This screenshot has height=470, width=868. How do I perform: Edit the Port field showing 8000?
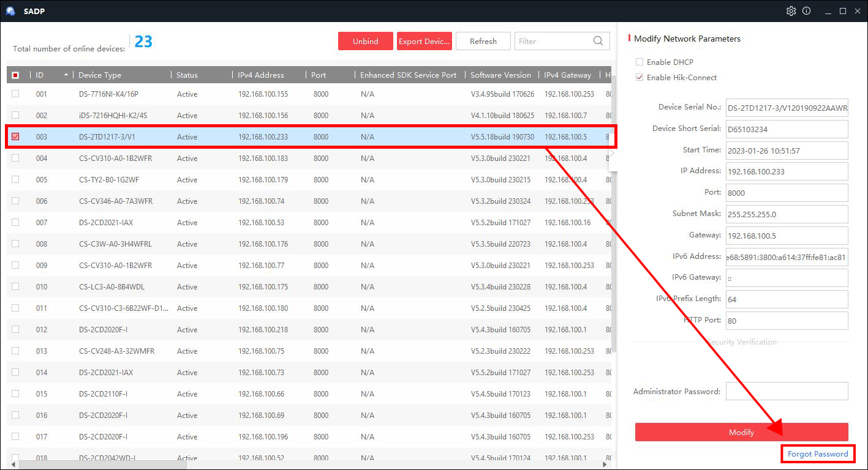pyautogui.click(x=787, y=193)
